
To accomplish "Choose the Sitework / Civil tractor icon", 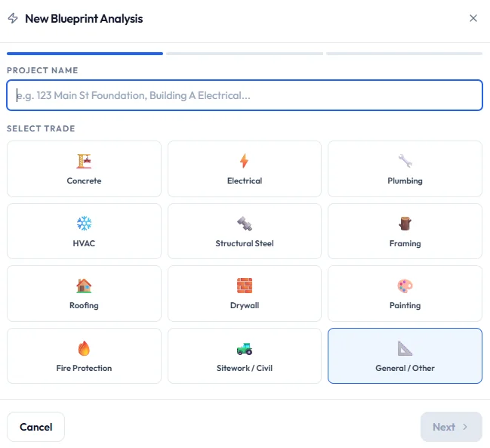I will pos(245,348).
